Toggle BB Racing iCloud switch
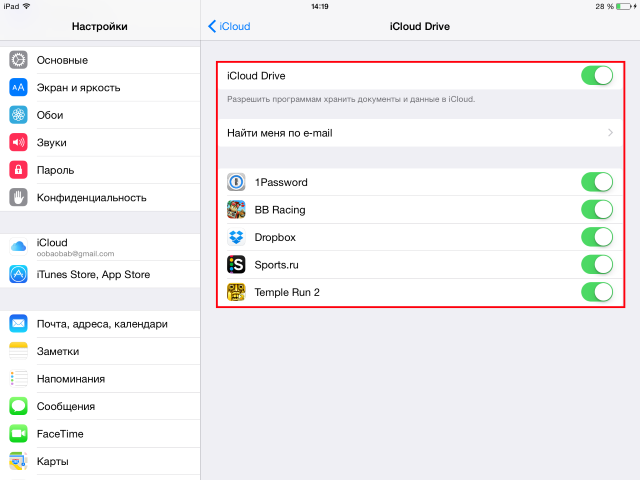 click(597, 209)
